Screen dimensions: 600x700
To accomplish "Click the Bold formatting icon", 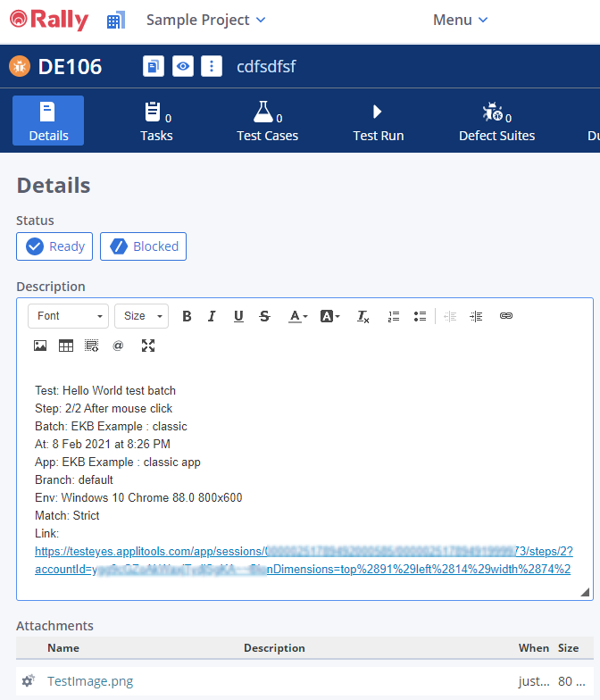I will click(187, 316).
